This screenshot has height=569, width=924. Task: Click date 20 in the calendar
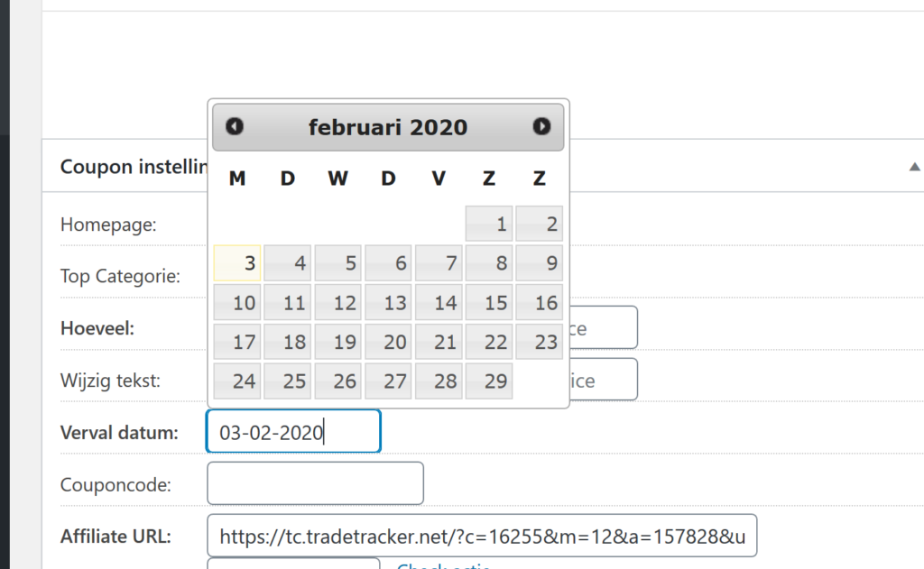pos(388,342)
